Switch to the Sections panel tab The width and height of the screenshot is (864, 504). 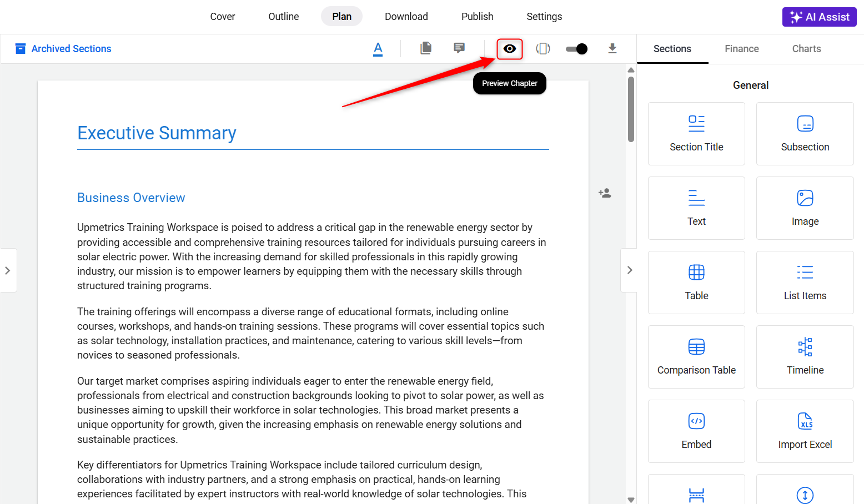(672, 49)
